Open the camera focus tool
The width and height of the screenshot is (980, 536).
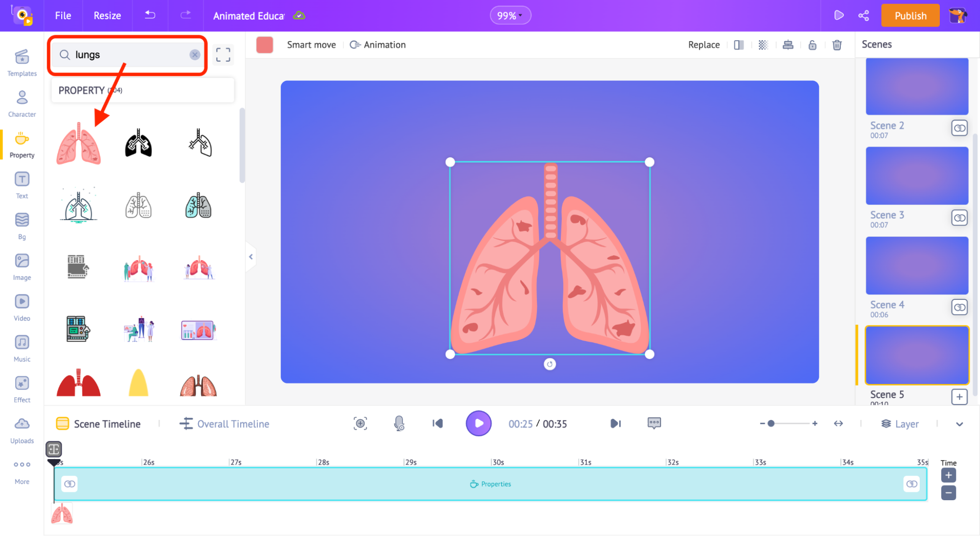pos(360,423)
